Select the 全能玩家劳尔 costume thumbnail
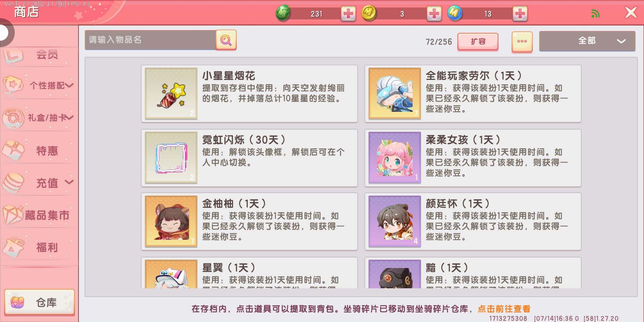 (395, 94)
